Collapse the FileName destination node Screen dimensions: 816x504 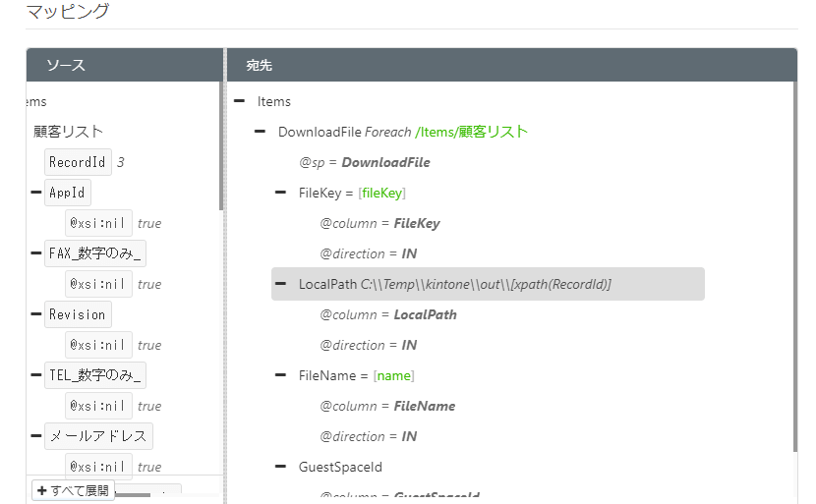click(281, 375)
